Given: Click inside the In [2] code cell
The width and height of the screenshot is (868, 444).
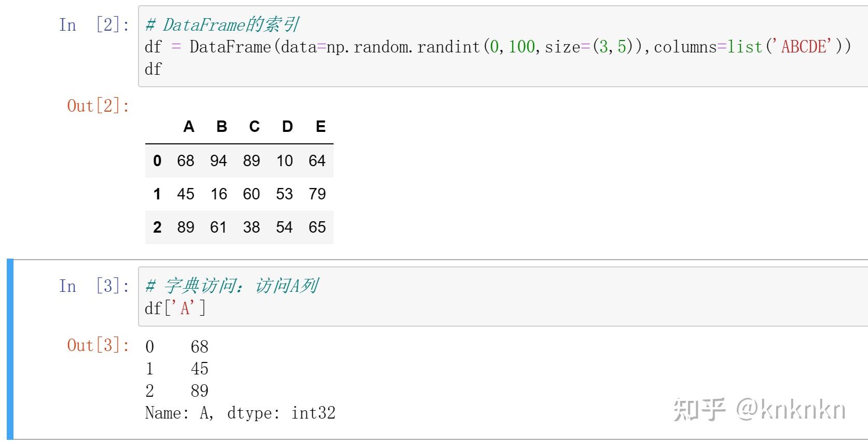Looking at the screenshot, I should (x=503, y=47).
